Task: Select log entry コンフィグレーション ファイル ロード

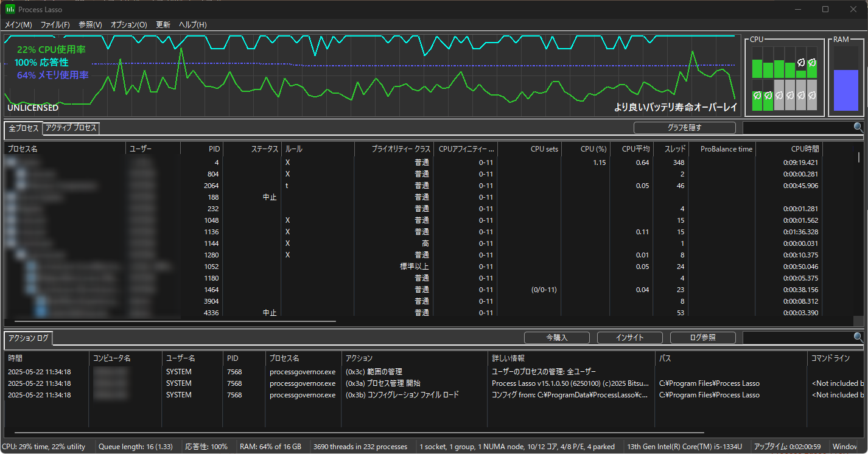Action: click(x=433, y=395)
